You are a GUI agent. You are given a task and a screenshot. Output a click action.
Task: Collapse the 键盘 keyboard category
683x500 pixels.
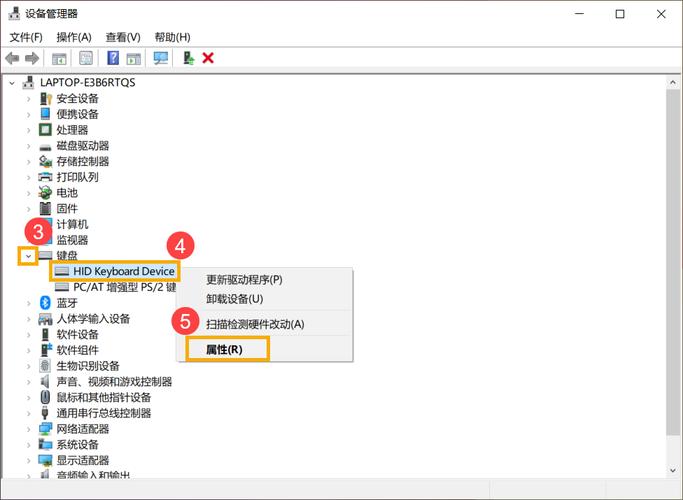pyautogui.click(x=28, y=256)
